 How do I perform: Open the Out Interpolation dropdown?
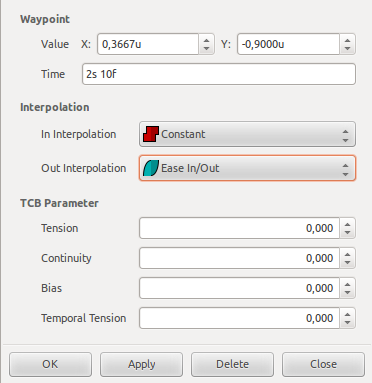point(247,168)
